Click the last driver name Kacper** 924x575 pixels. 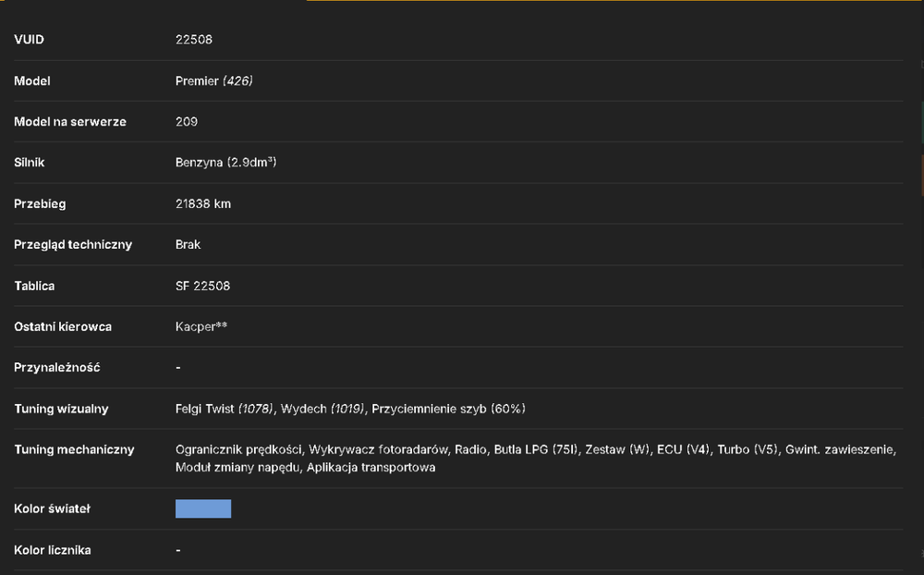pos(201,326)
